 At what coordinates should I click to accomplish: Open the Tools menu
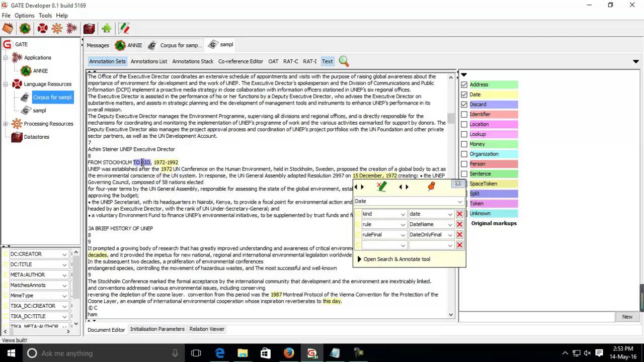(45, 16)
